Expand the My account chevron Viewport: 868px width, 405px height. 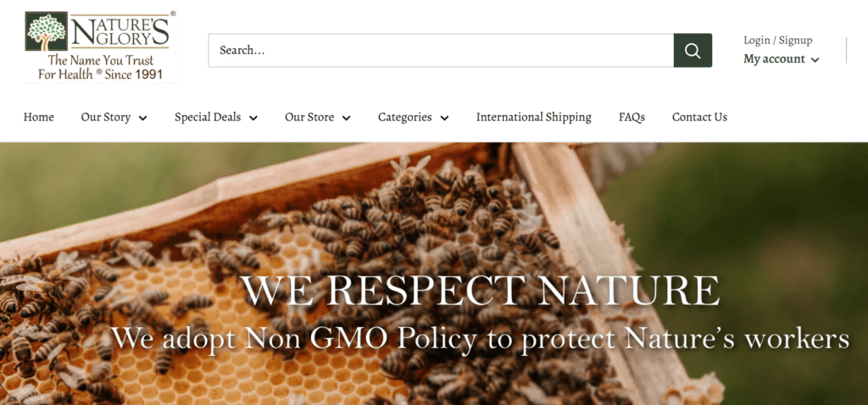[815, 60]
